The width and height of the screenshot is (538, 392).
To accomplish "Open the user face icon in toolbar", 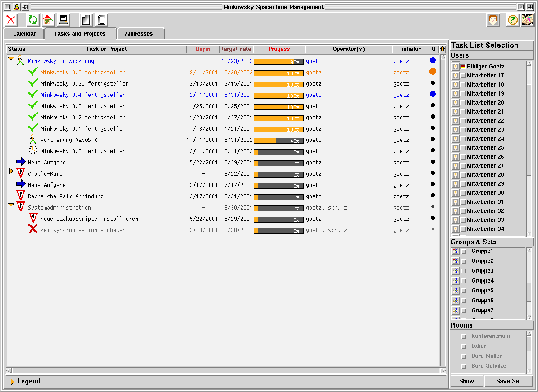I will click(x=493, y=20).
